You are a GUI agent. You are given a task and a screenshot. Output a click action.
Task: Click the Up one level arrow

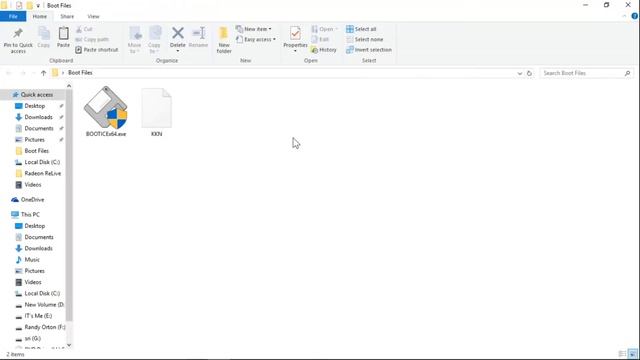click(x=43, y=73)
